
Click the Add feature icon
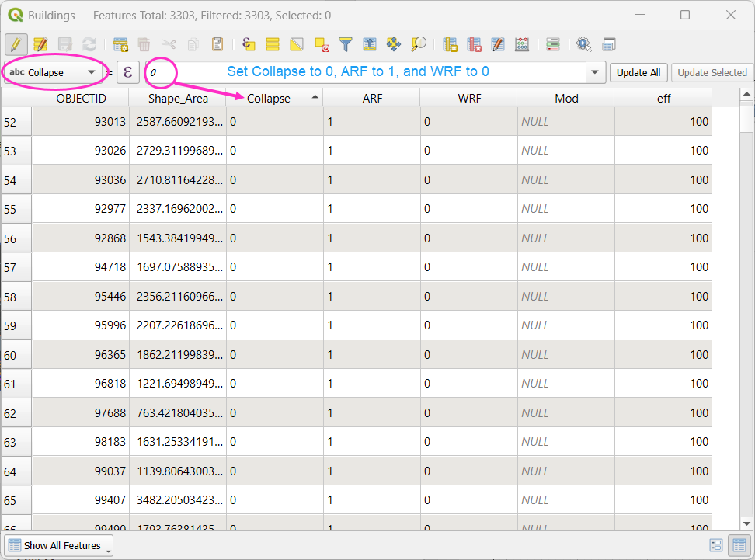pos(120,44)
